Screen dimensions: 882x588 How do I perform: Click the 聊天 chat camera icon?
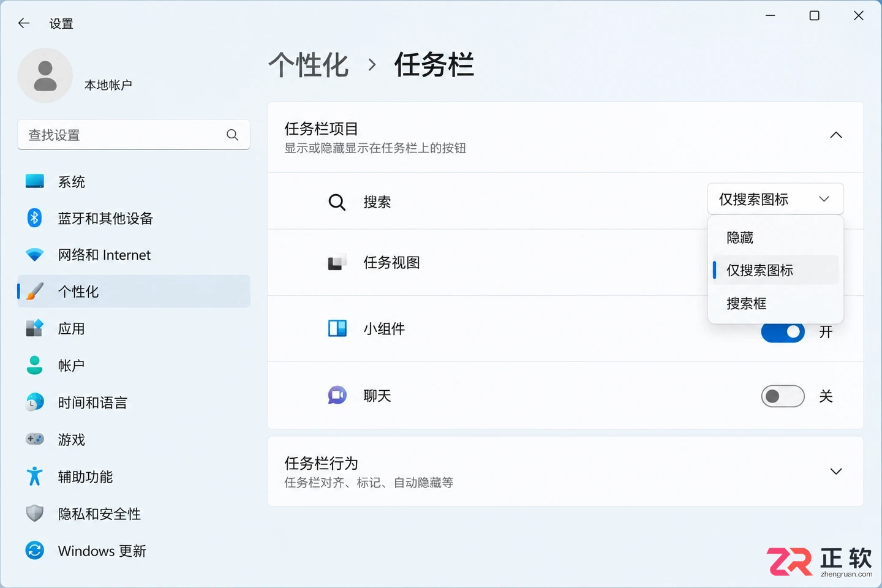337,395
